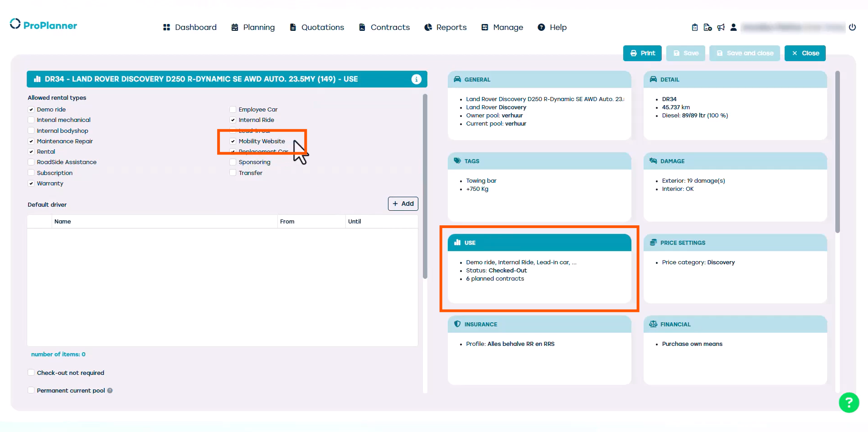Open the Damage card heading
This screenshot has width=868, height=432.
coord(735,161)
